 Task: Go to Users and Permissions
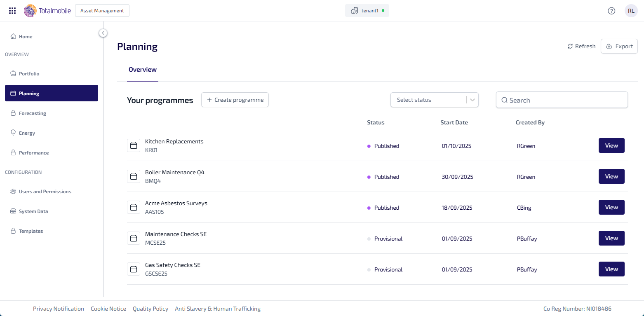click(x=45, y=192)
